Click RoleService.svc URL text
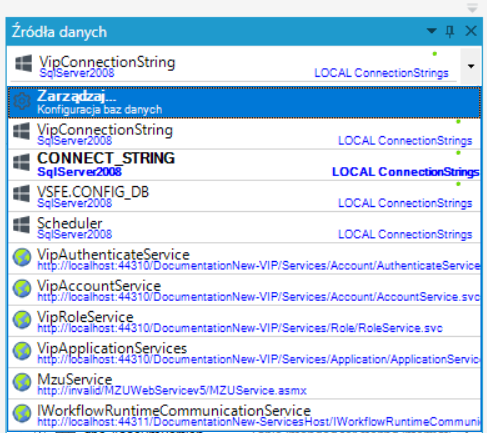487x433 pixels. pyautogui.click(x=240, y=328)
